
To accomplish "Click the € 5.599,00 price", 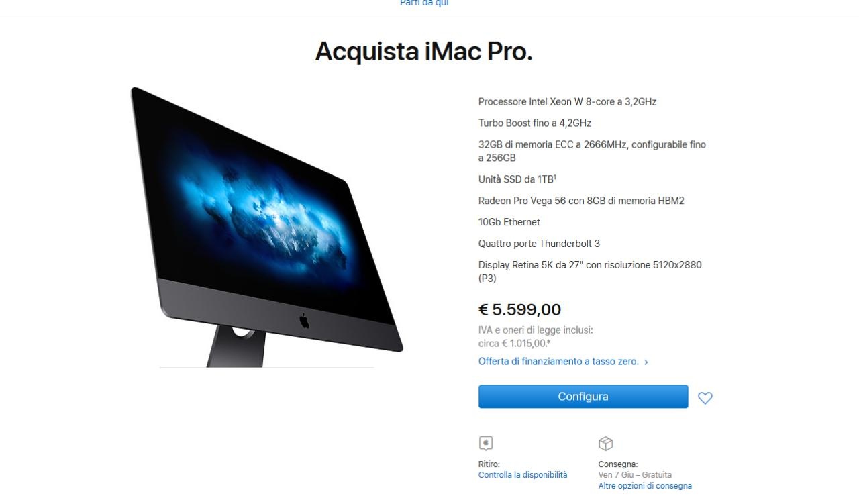I will click(x=519, y=309).
